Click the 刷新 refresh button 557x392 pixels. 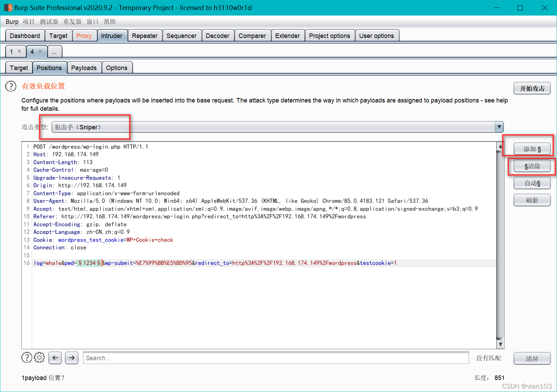pyautogui.click(x=532, y=200)
